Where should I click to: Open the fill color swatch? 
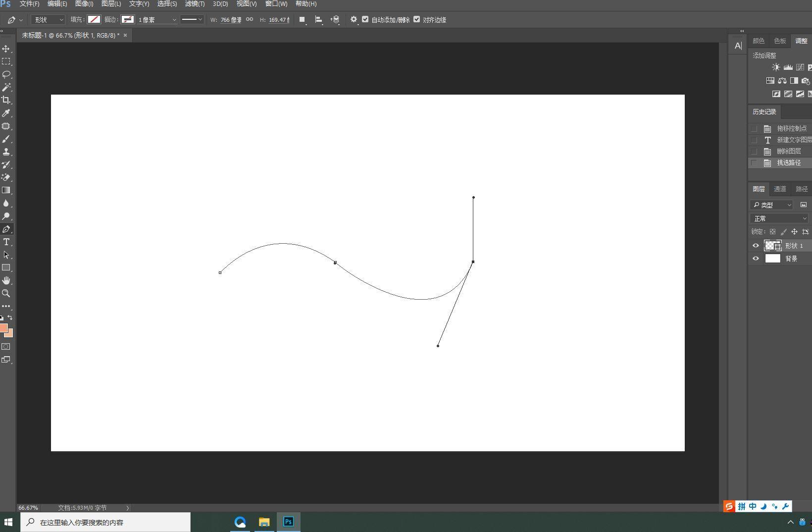tap(94, 20)
